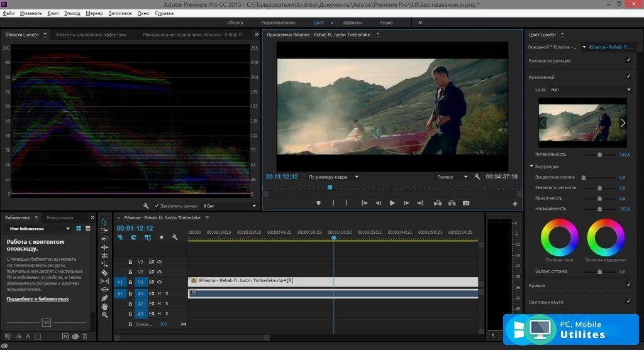The height and width of the screenshot is (350, 644).
Task: Open the Эпизод menu
Action: (x=72, y=13)
